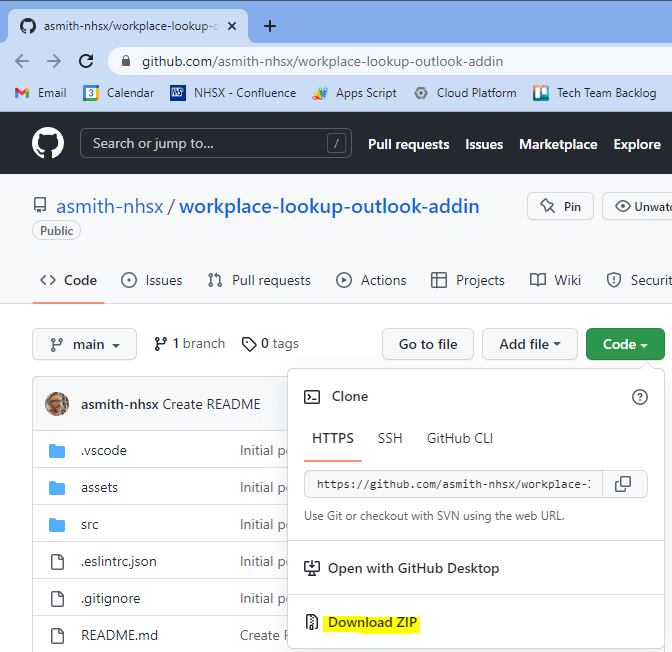The height and width of the screenshot is (652, 672).
Task: Click the browser address bar URL
Action: pos(322,61)
